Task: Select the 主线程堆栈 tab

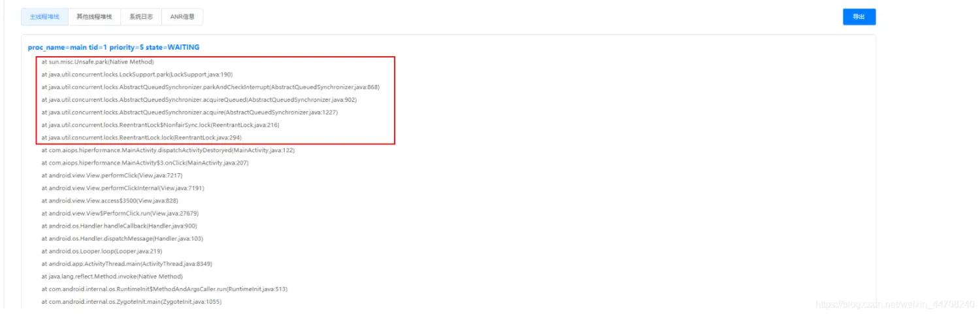Action: click(44, 17)
